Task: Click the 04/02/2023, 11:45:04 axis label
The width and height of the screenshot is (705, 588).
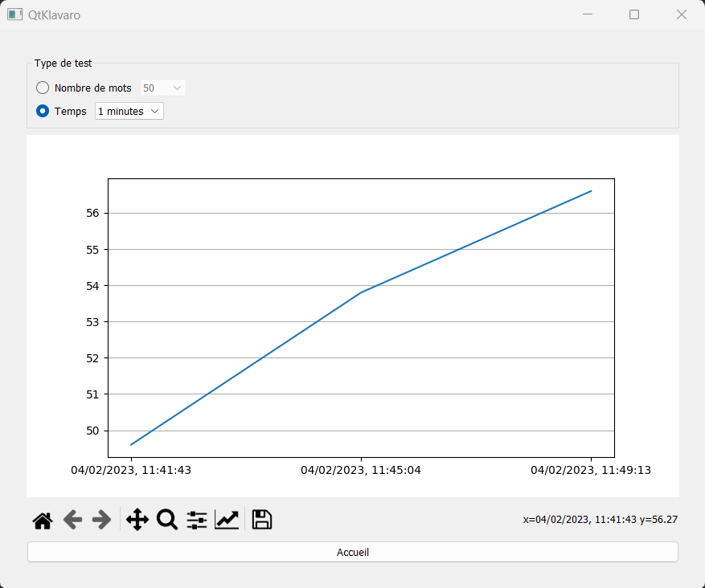Action: [361, 470]
